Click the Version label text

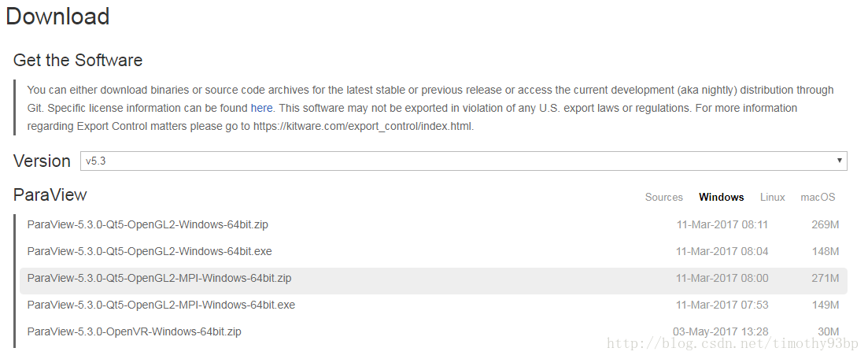[42, 161]
